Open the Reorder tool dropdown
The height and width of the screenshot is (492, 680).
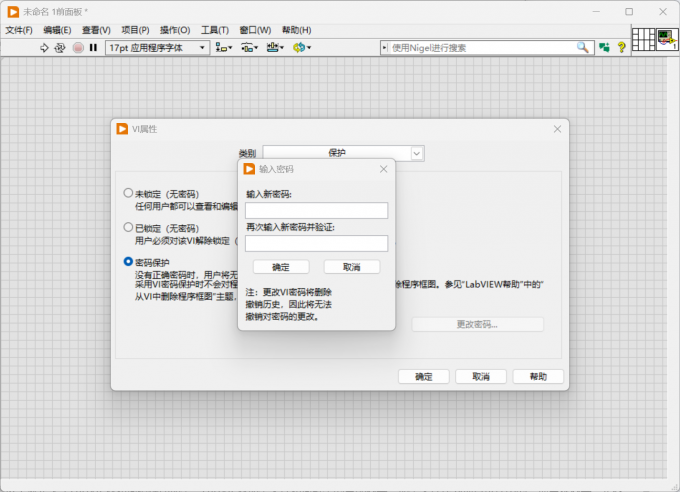pos(302,48)
